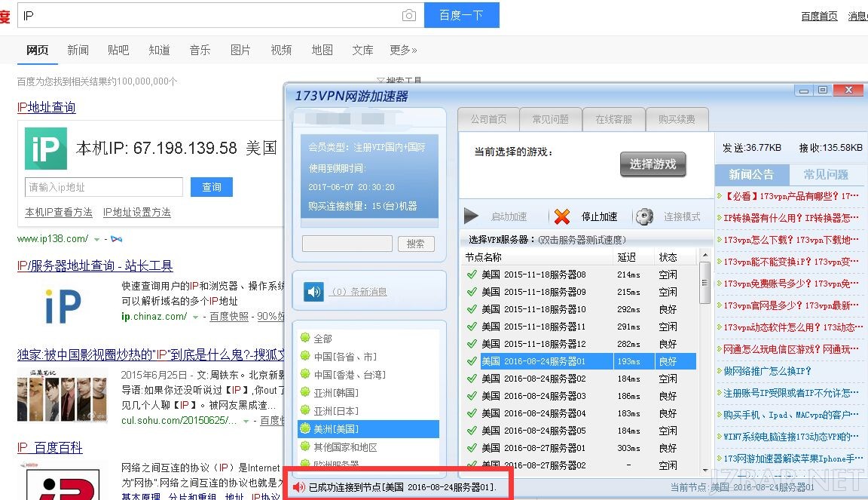This screenshot has width=868, height=500.
Task: Select server 美国 2016-08-27服务器01
Action: point(579,448)
